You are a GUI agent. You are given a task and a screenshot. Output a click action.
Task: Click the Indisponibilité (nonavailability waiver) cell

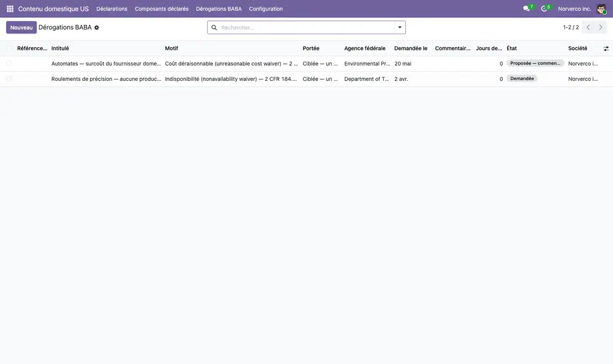coord(230,79)
